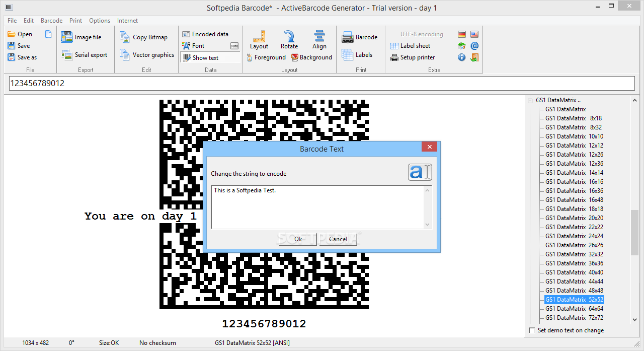Click the Save as icon
This screenshot has height=351, width=644.
(11, 57)
